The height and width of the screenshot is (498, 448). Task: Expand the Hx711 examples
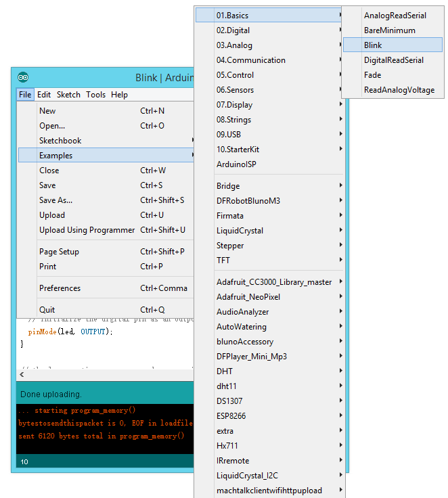point(269,446)
